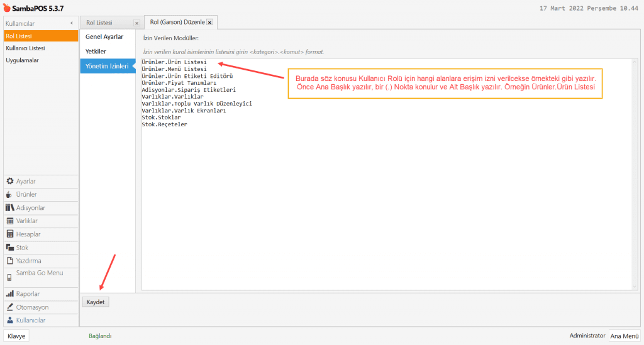The image size is (644, 345).
Task: Click the 'Stok.Reçeteler' line
Action: pos(164,124)
